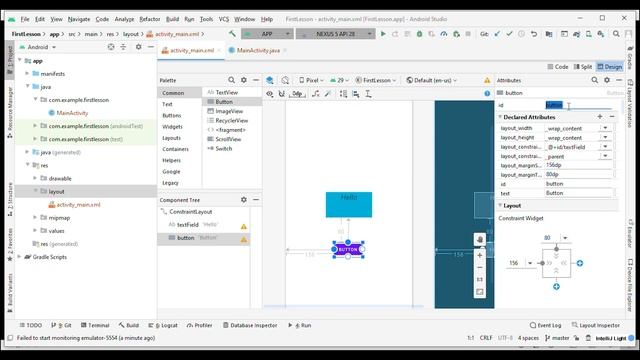Search attributes with the magnifier icon

595,80
